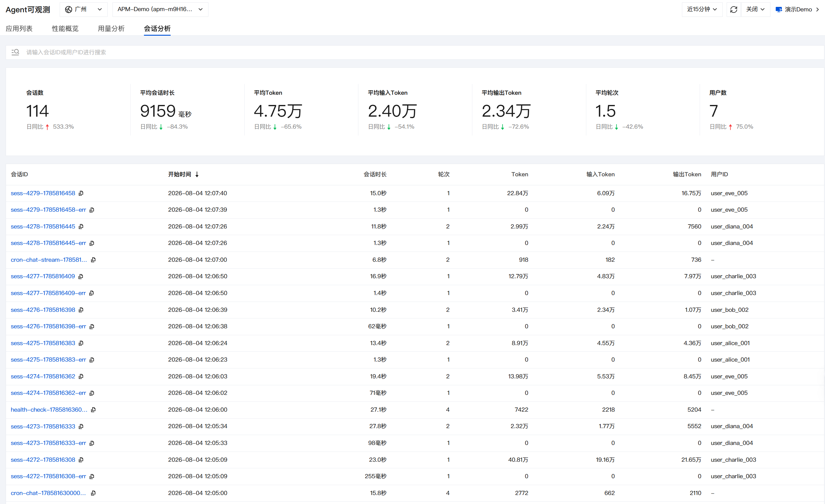Copy the health-check session ID
The image size is (825, 504).
click(93, 410)
